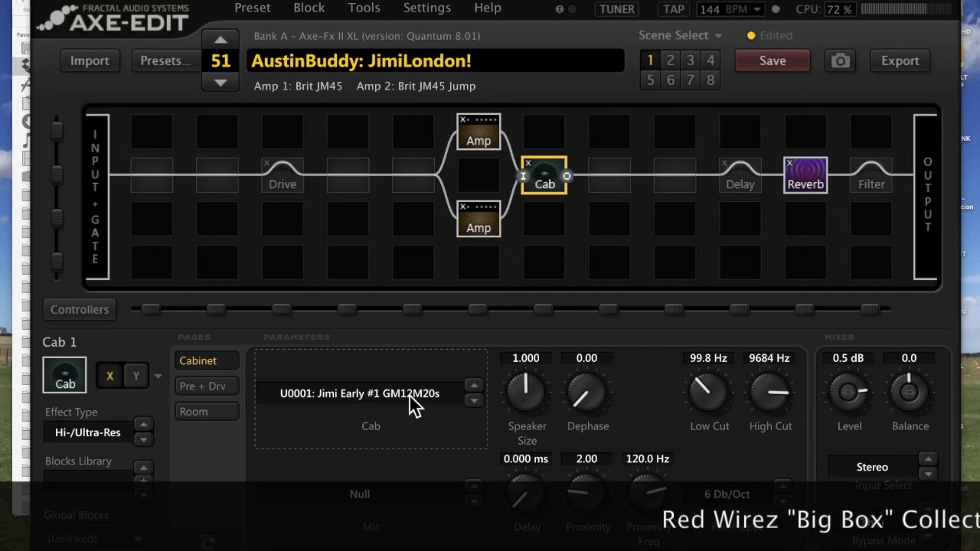Open the Settings menu
The image size is (980, 551).
tap(427, 8)
